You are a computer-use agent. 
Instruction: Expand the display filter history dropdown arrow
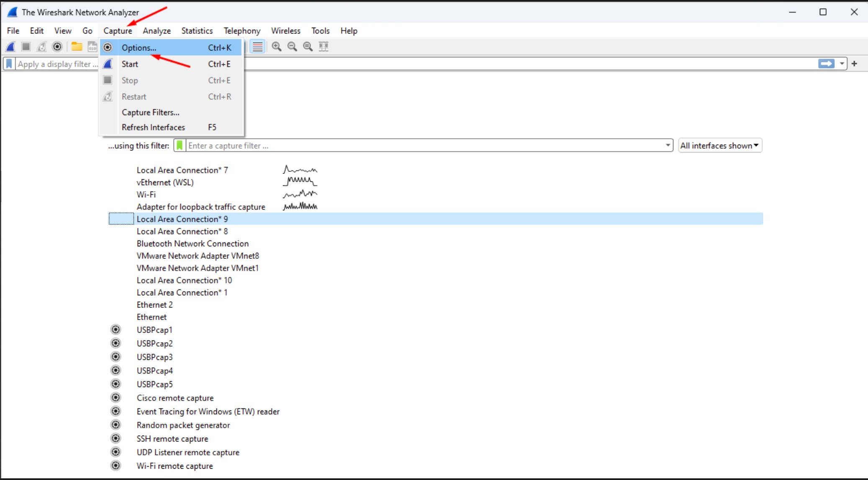pos(842,64)
